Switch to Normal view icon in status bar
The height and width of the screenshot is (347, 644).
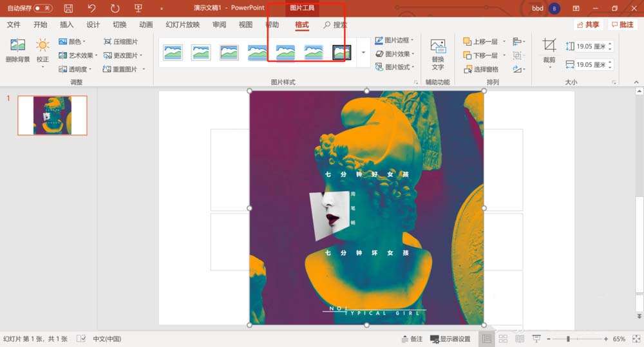pyautogui.click(x=487, y=339)
